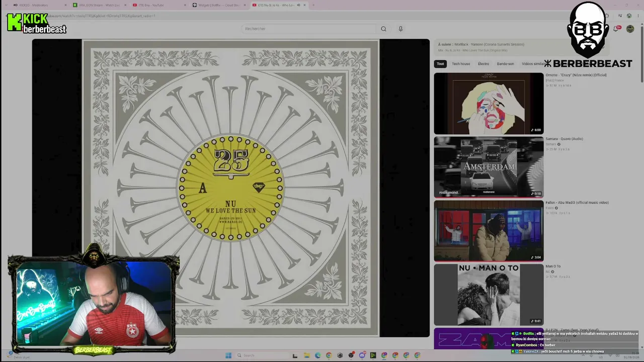This screenshot has height=362, width=644.
Task: Open the YouTube account avatar menu
Action: pyautogui.click(x=630, y=29)
